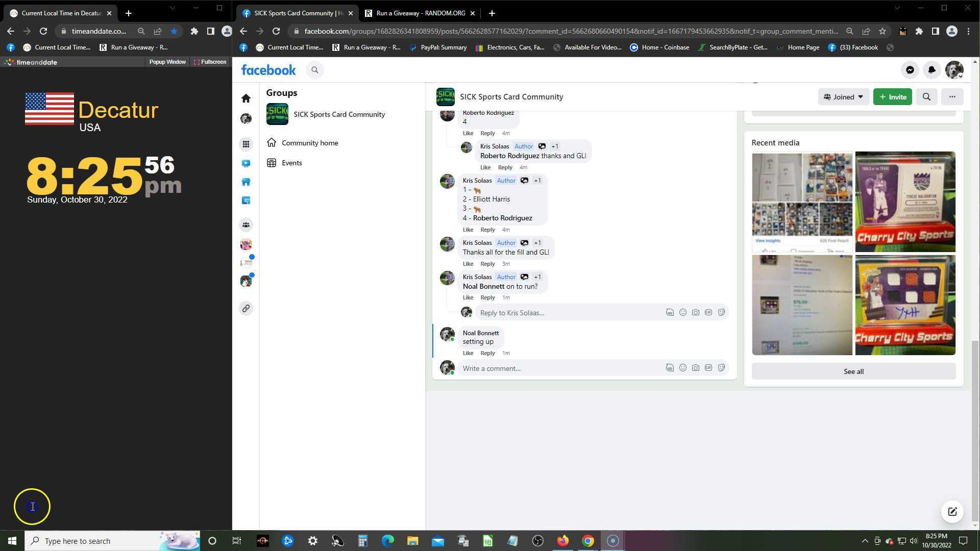The image size is (980, 551).
Task: Click the green Invite button
Action: 892,97
